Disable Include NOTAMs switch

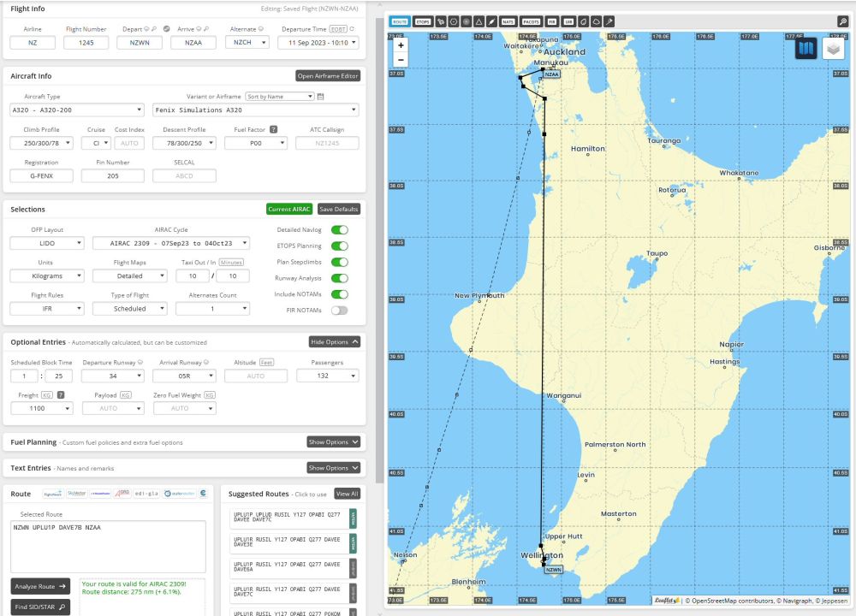[340, 294]
